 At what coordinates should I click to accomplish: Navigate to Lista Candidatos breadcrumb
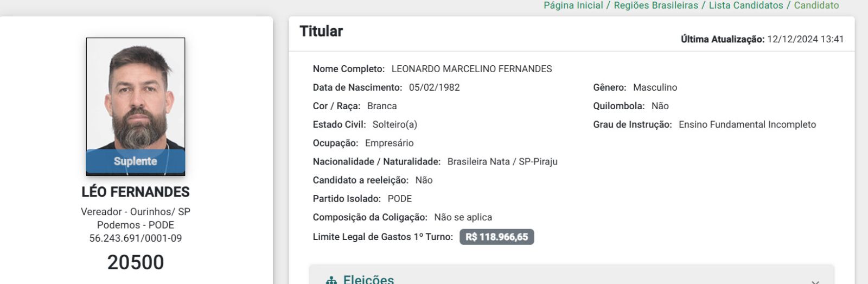pos(746,5)
